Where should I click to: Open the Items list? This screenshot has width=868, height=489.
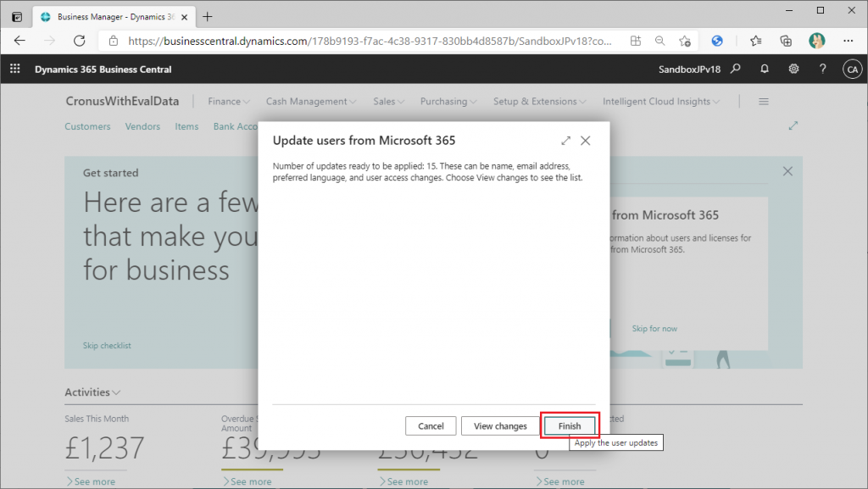(186, 126)
